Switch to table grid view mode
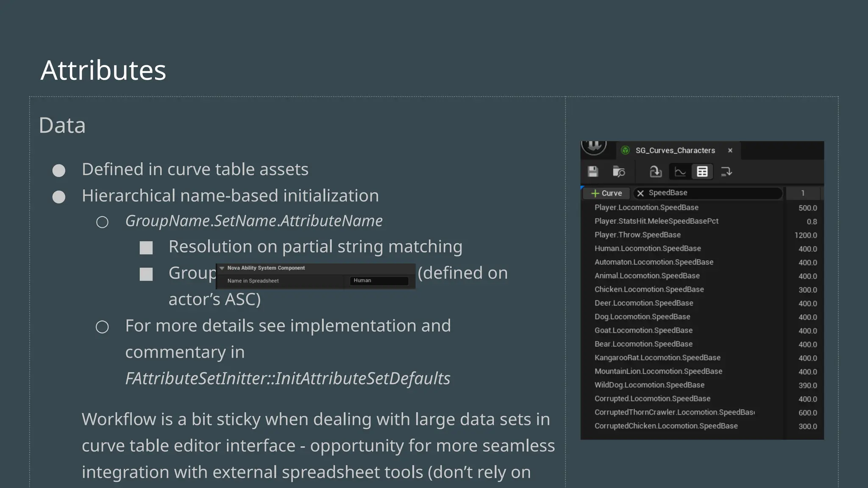Screen dimensions: 868x488 [702, 172]
